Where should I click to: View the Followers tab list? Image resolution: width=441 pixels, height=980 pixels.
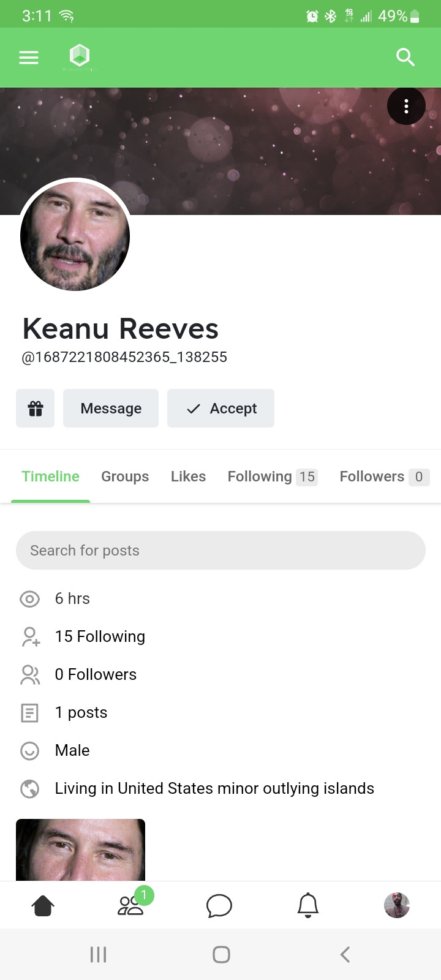384,477
